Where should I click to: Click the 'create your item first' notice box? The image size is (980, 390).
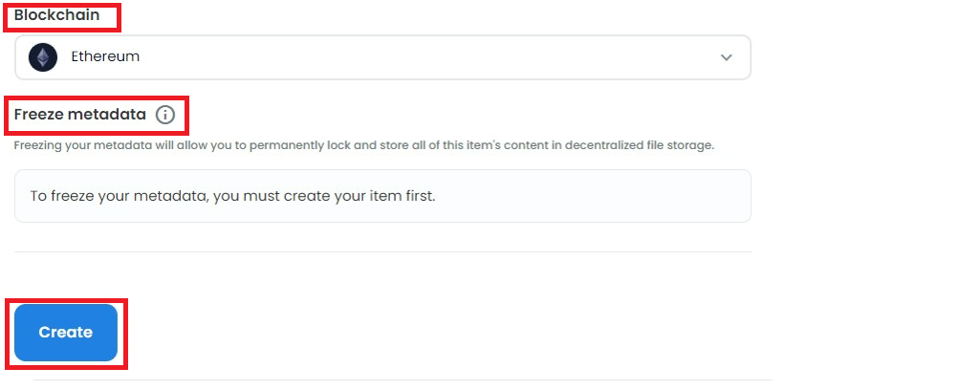click(382, 196)
